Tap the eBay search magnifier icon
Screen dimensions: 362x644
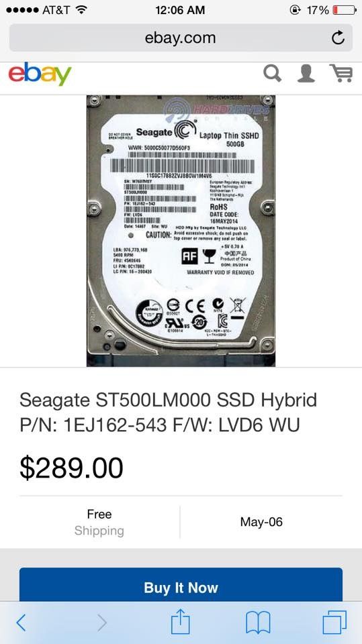272,74
